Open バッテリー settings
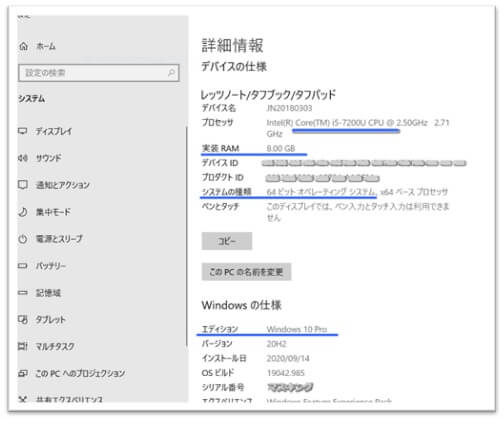Viewport: 504px width, 421px height. (x=51, y=266)
